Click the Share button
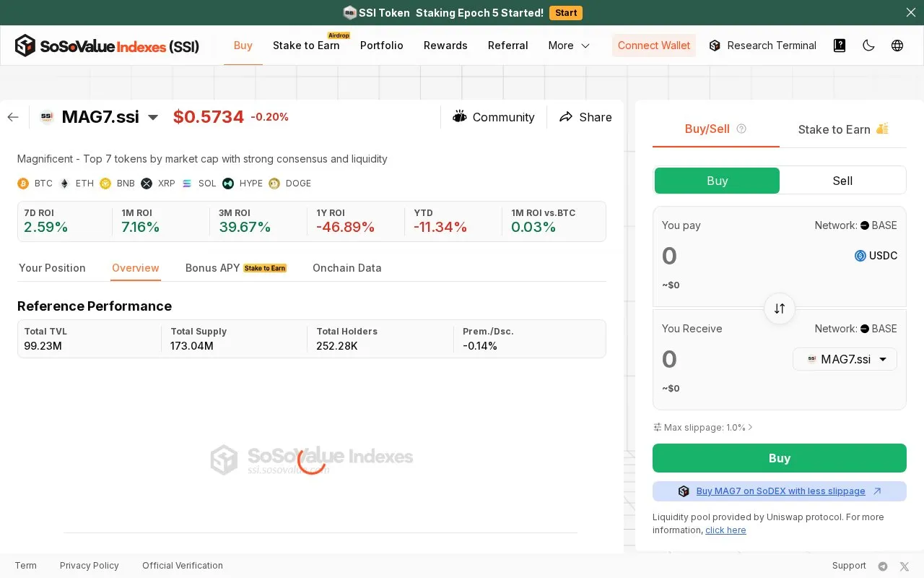924x578 pixels. (585, 117)
